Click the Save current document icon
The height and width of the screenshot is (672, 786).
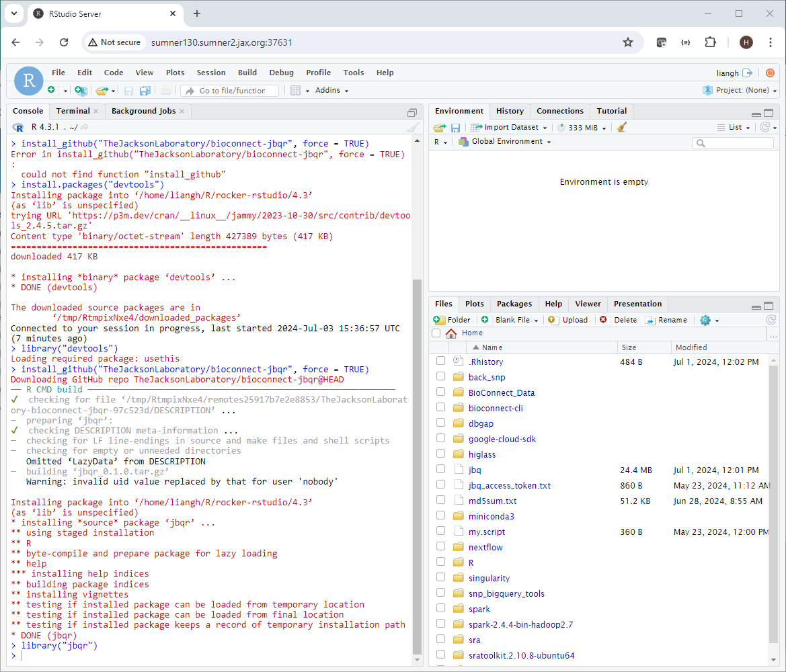pos(128,90)
